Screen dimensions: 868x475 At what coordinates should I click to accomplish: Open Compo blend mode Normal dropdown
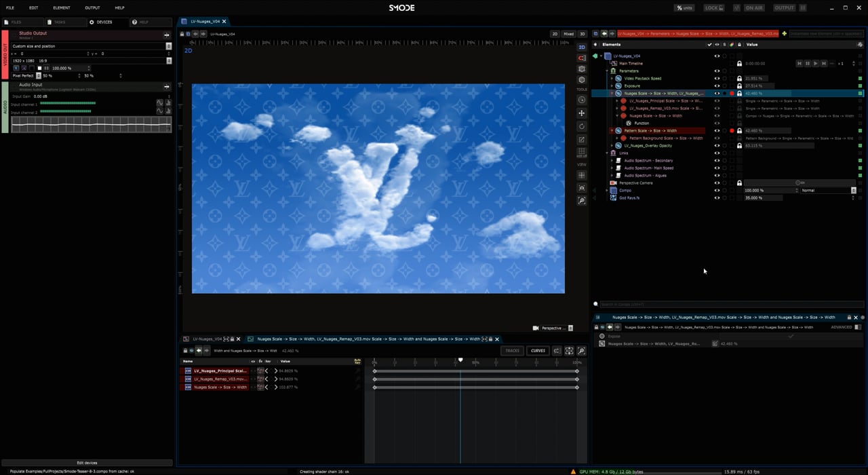click(x=853, y=190)
